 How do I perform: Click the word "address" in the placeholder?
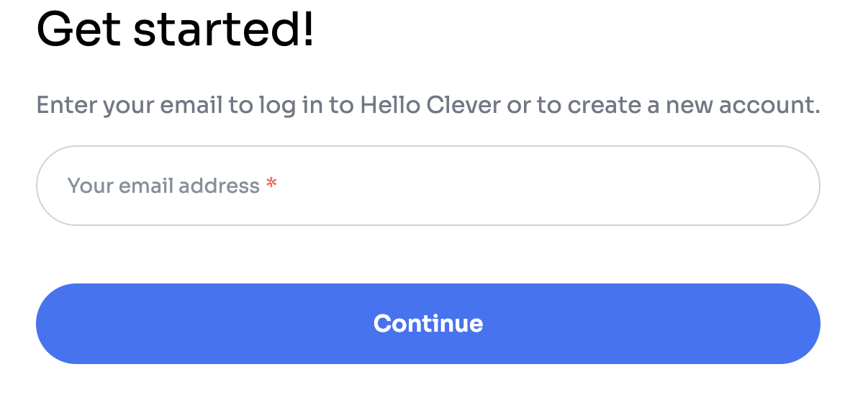click(x=219, y=186)
